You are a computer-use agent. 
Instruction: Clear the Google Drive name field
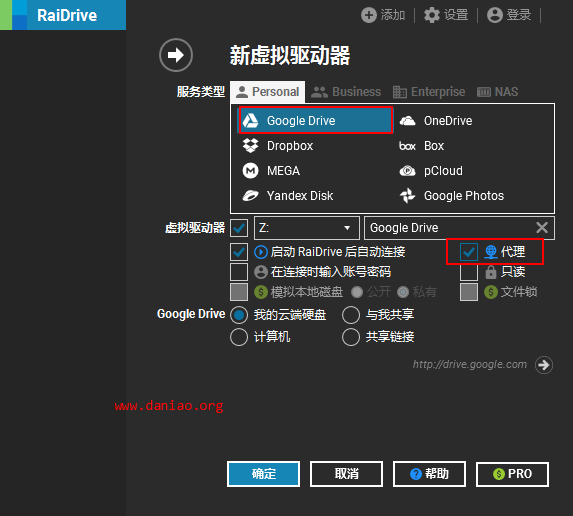coord(542,228)
